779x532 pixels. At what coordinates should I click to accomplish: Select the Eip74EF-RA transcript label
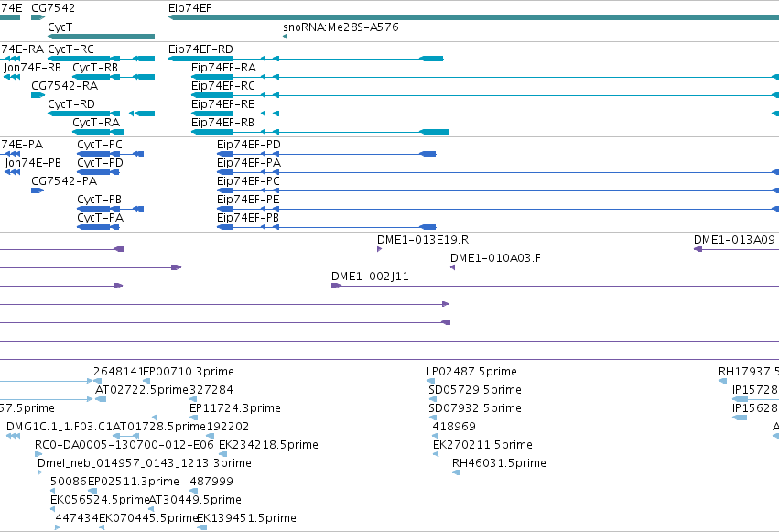223,68
